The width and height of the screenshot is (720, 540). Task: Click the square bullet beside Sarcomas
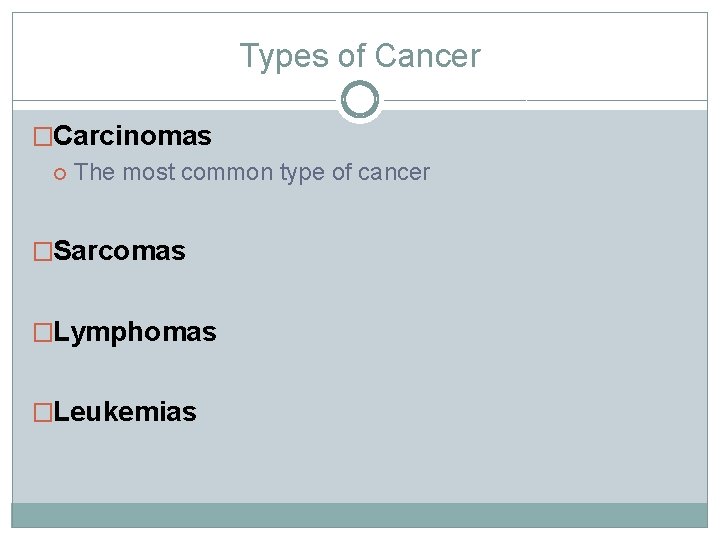[x=43, y=251]
